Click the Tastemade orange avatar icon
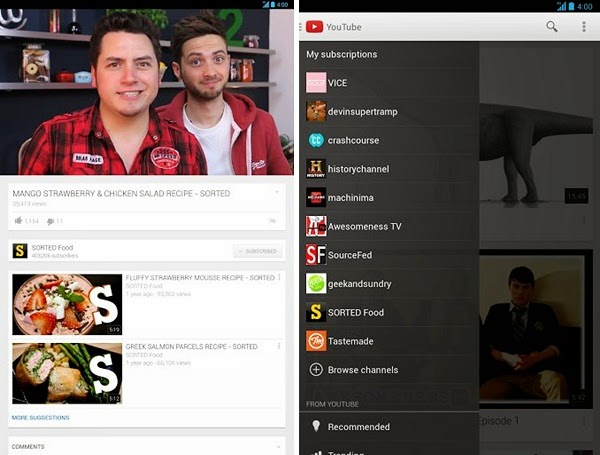Screen dimensions: 600x455 [316, 341]
